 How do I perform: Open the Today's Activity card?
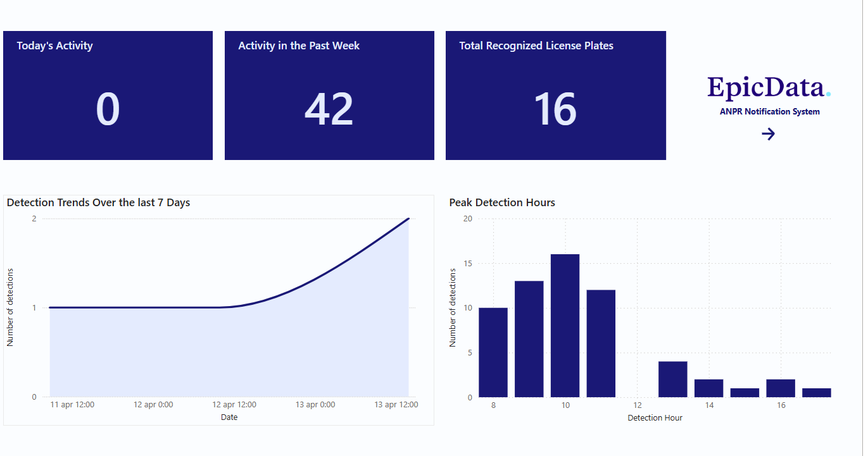pos(108,96)
